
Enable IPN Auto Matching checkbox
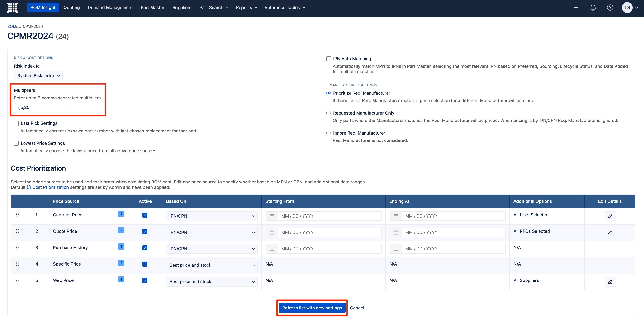coord(328,59)
